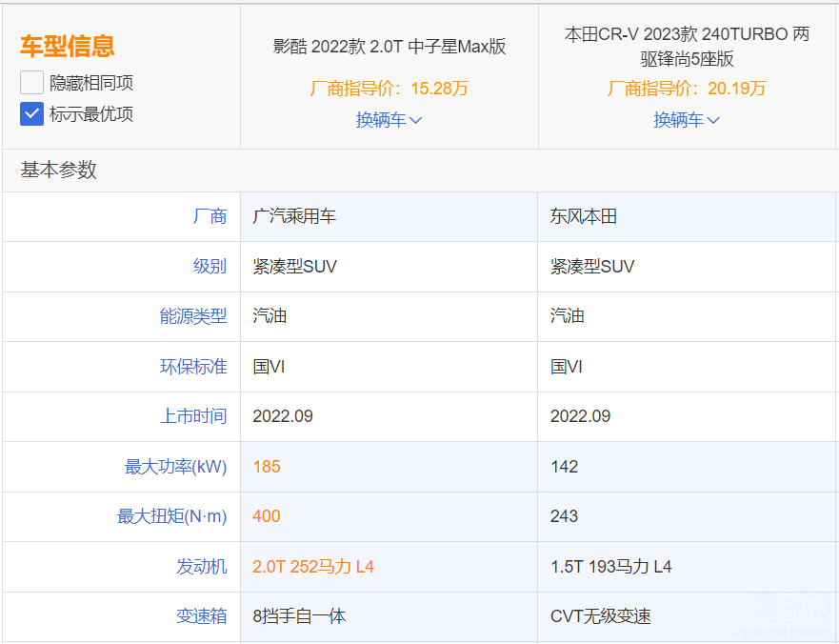The height and width of the screenshot is (644, 839).
Task: Select the 级别 row label
Action: click(210, 267)
